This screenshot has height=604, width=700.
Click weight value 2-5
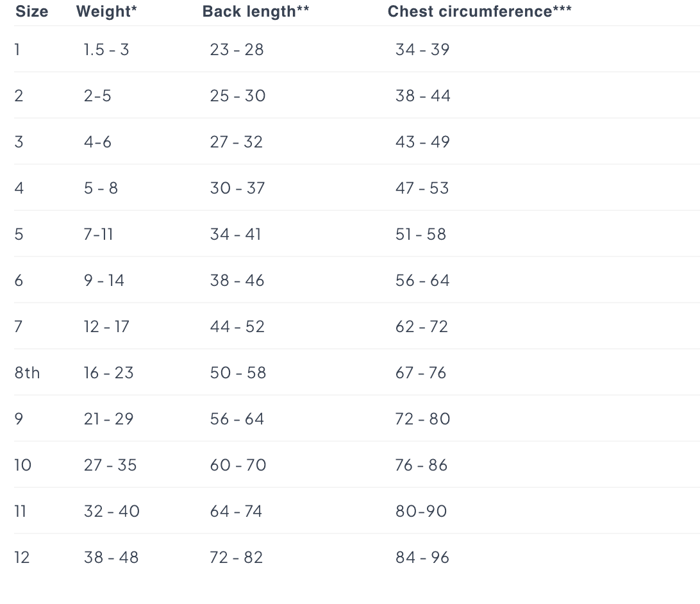coord(97,96)
